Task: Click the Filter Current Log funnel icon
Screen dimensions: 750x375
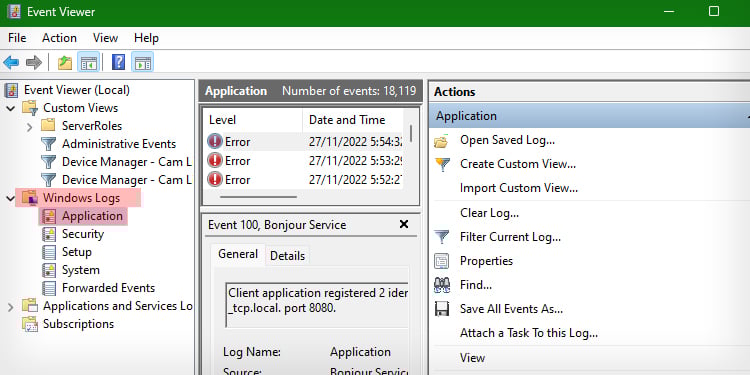Action: 441,237
